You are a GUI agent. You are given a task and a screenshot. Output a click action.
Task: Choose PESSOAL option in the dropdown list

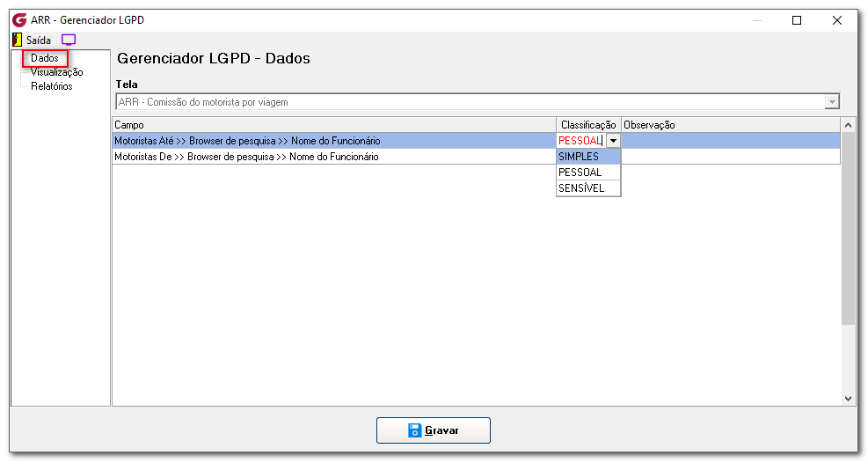pos(588,173)
